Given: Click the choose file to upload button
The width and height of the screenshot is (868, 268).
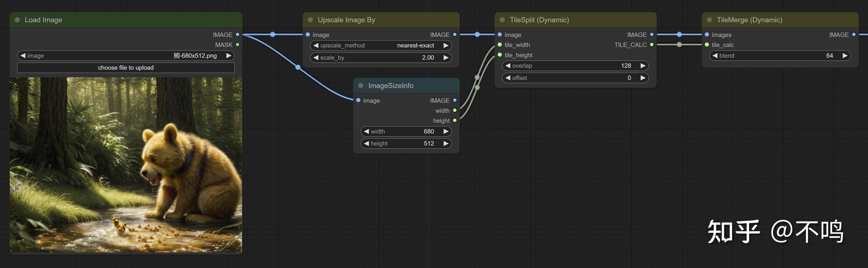Looking at the screenshot, I should click(126, 68).
